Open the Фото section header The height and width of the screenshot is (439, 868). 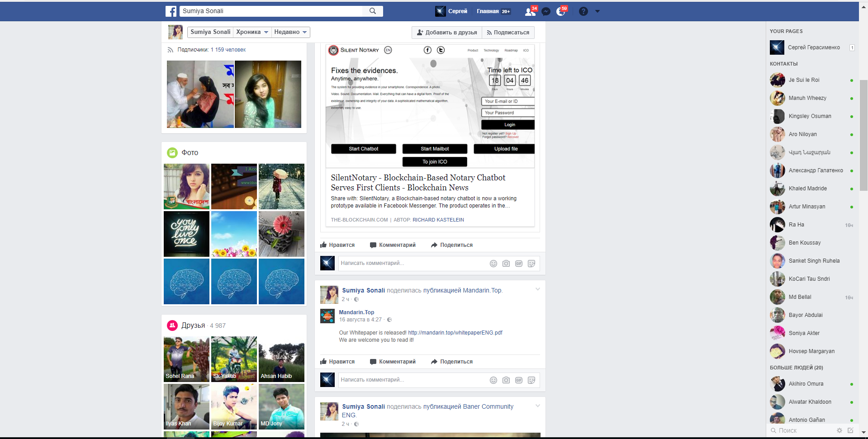click(190, 153)
